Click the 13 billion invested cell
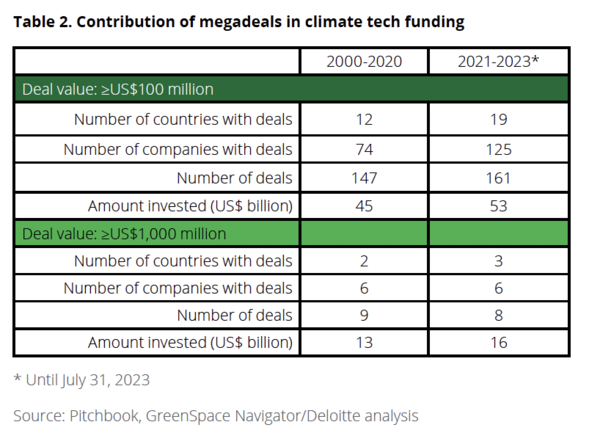This screenshot has height=433, width=600. coord(364,343)
